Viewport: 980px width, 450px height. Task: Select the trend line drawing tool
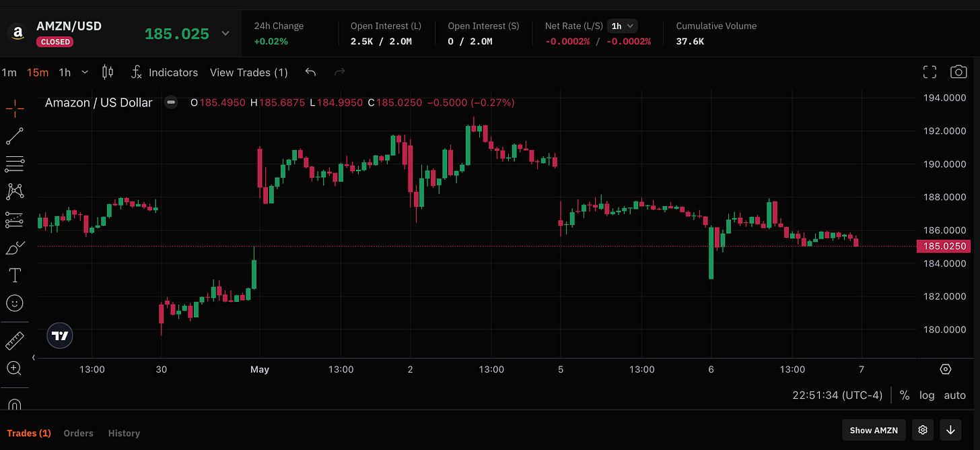(15, 136)
